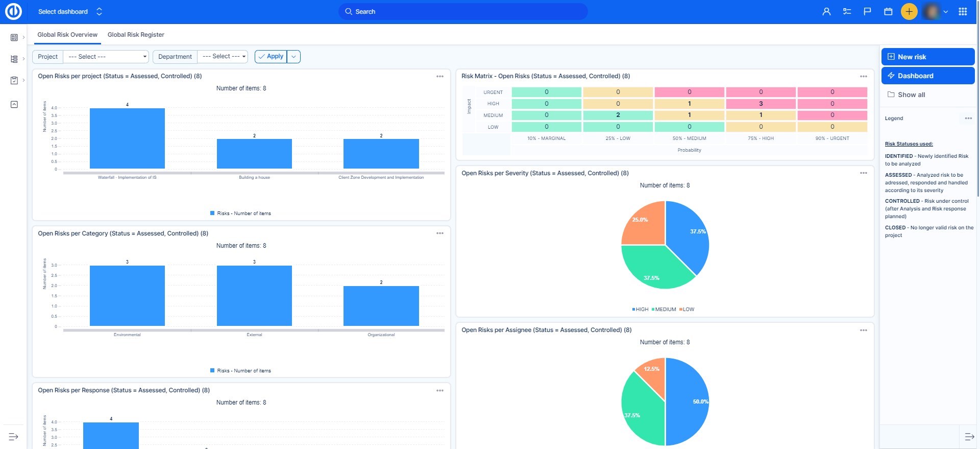Click the New risk button
The height and width of the screenshot is (449, 980).
pos(927,57)
